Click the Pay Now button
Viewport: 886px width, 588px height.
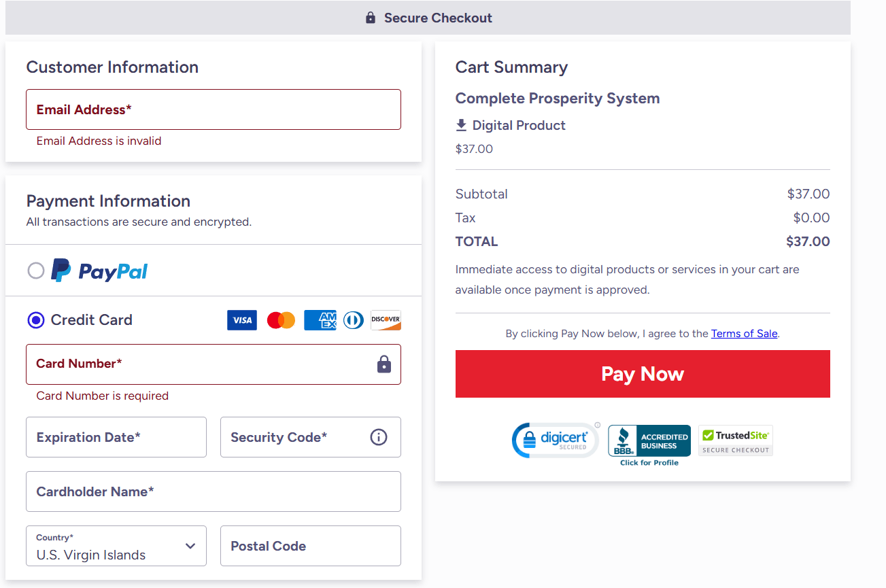pyautogui.click(x=643, y=374)
